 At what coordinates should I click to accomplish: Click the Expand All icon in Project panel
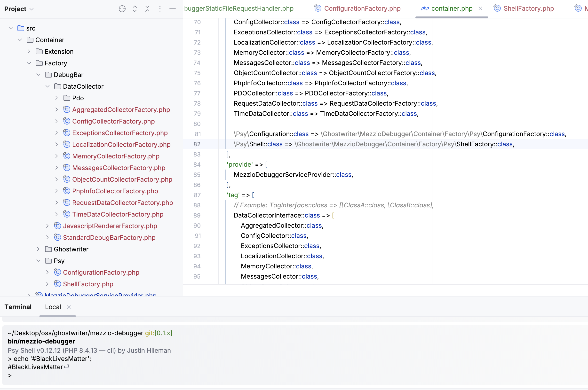135,9
